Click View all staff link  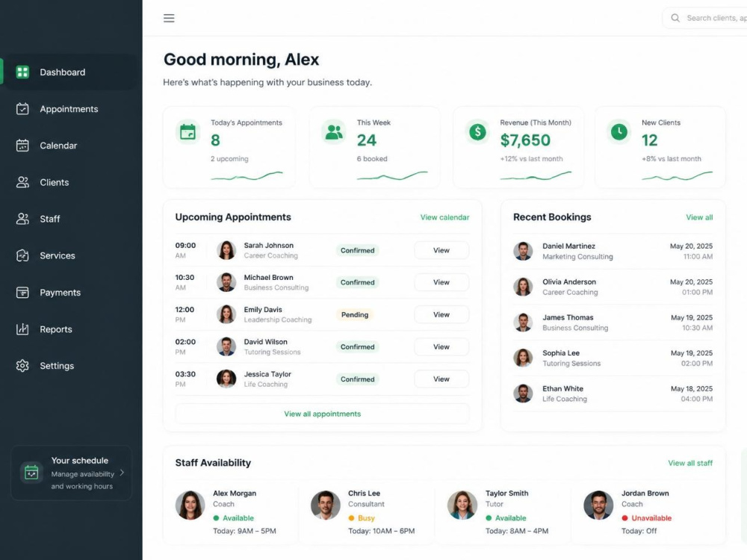689,463
